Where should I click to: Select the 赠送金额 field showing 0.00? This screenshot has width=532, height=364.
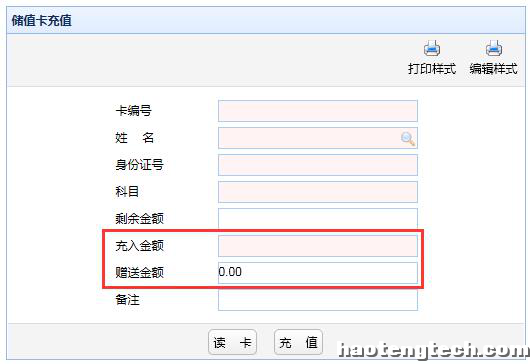(318, 273)
